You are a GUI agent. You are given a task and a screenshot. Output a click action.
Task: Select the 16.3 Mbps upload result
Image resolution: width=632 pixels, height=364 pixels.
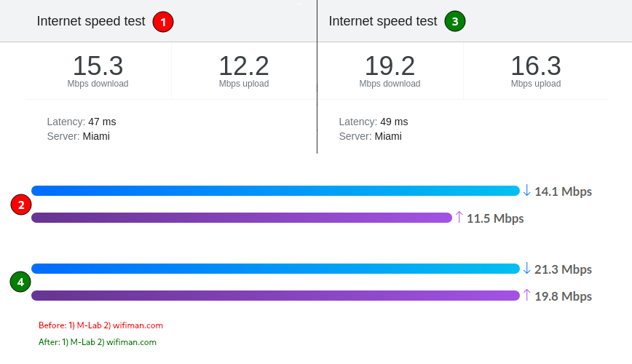point(536,71)
